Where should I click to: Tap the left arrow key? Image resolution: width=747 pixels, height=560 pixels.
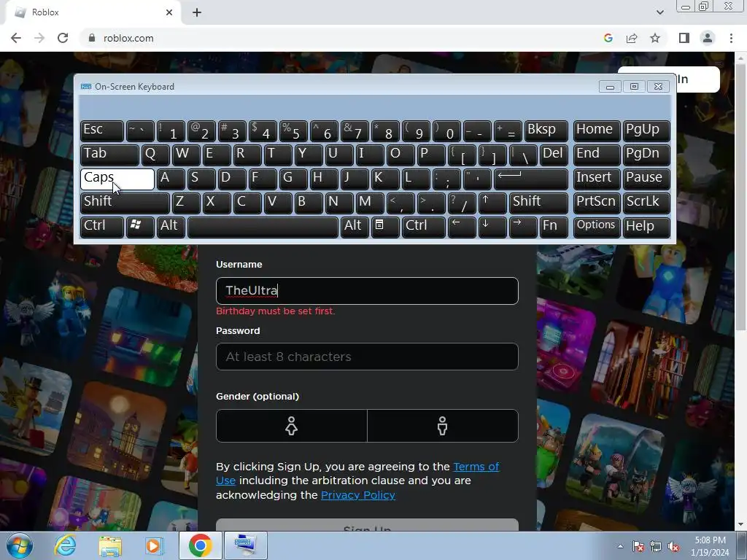(x=462, y=226)
